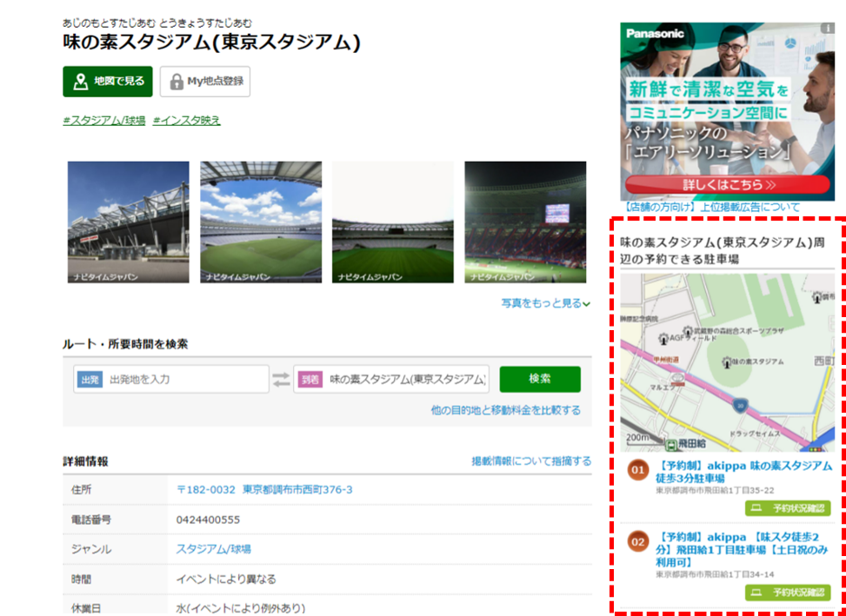
Task: Click the 01 number badge for the first parking lot
Action: (x=637, y=470)
